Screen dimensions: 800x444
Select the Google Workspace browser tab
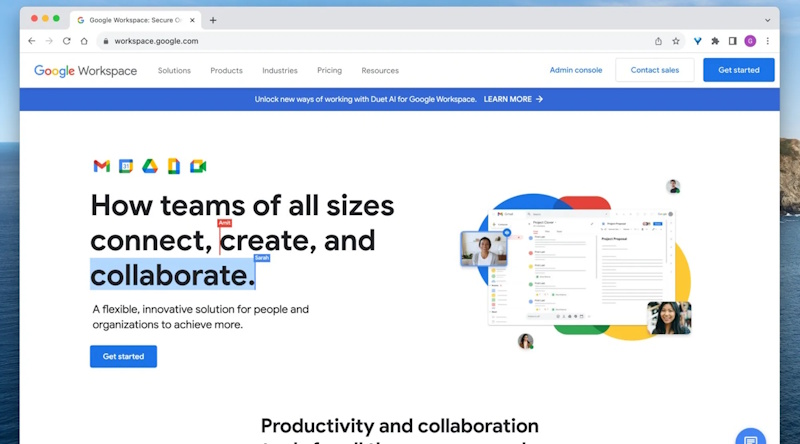(x=135, y=20)
